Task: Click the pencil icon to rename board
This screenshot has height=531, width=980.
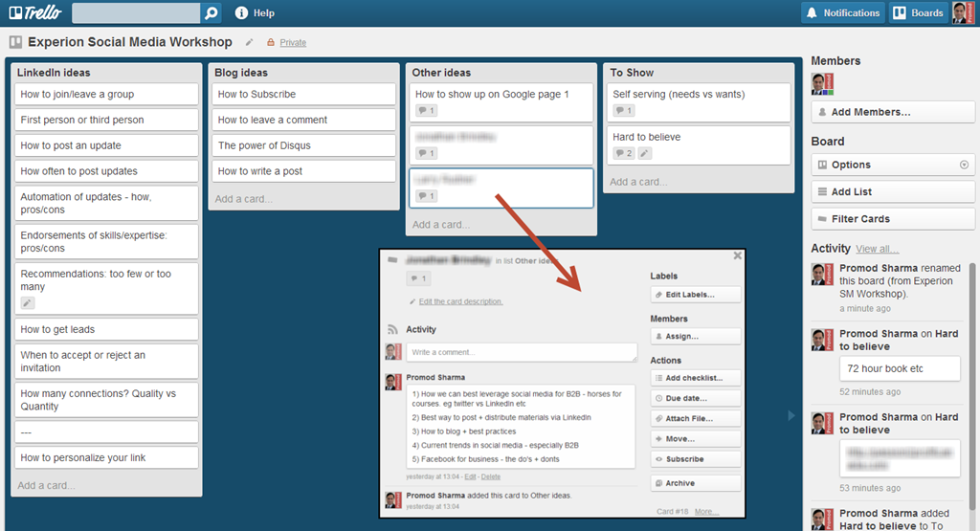Action: click(250, 42)
